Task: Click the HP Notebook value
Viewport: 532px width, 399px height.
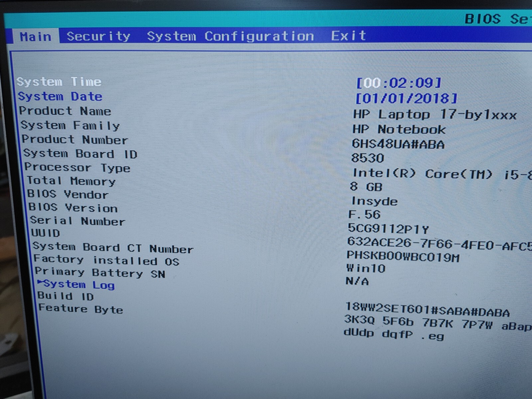Action: (399, 129)
